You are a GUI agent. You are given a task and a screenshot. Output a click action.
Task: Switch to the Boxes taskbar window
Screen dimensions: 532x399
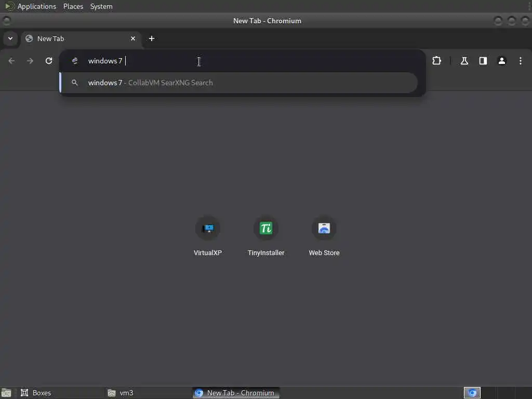pyautogui.click(x=61, y=393)
